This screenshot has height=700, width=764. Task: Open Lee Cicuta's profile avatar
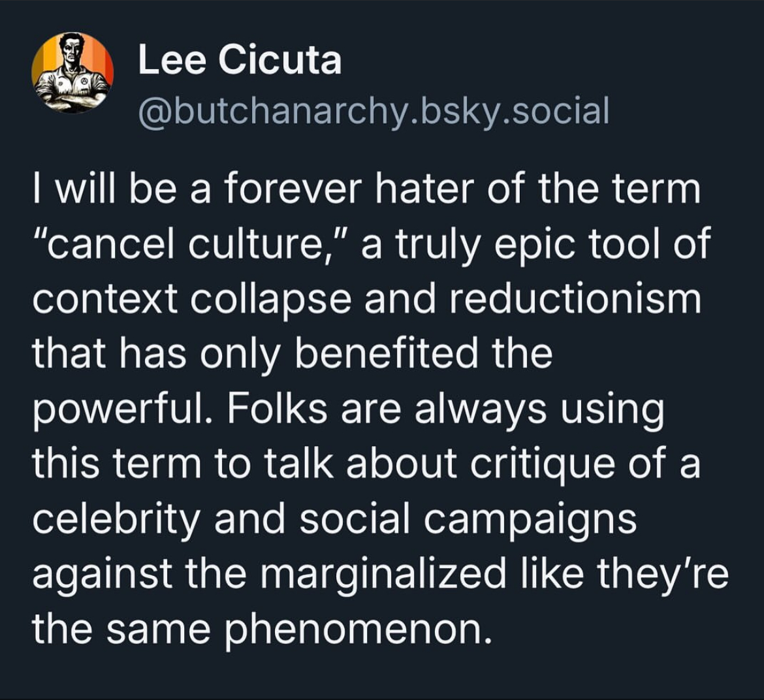(72, 72)
